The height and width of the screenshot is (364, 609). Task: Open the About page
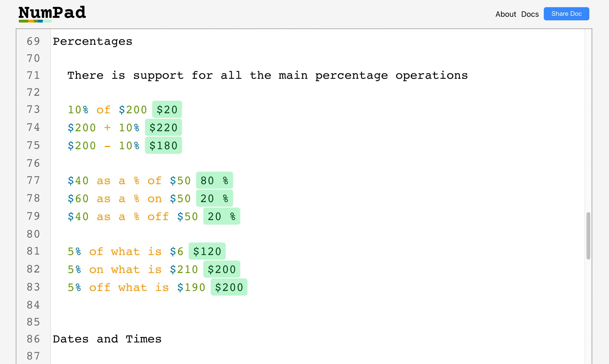[x=506, y=14]
